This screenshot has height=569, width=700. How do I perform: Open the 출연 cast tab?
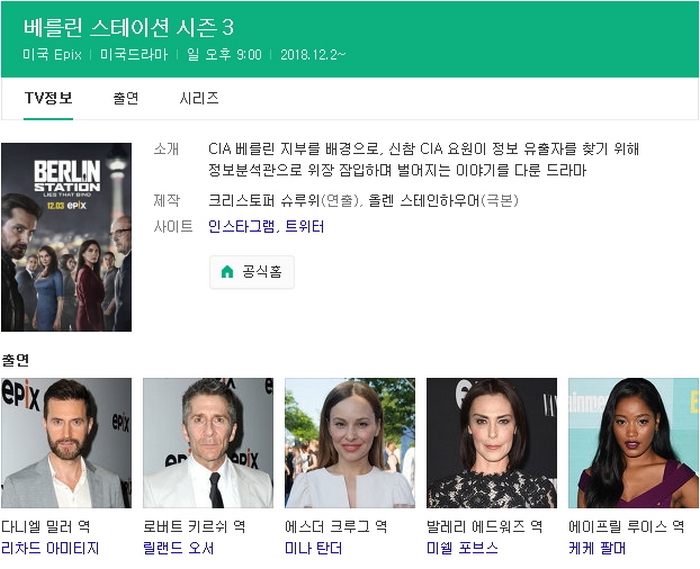coord(126,98)
